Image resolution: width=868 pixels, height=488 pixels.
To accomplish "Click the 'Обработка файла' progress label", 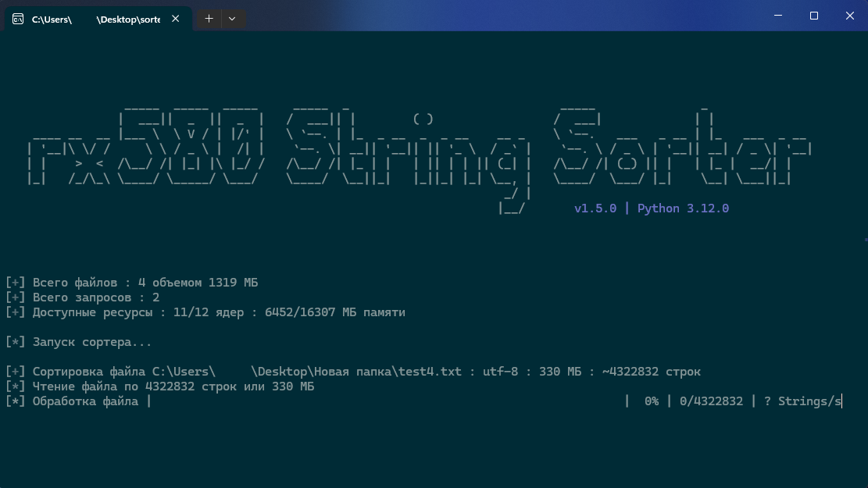I will [85, 401].
